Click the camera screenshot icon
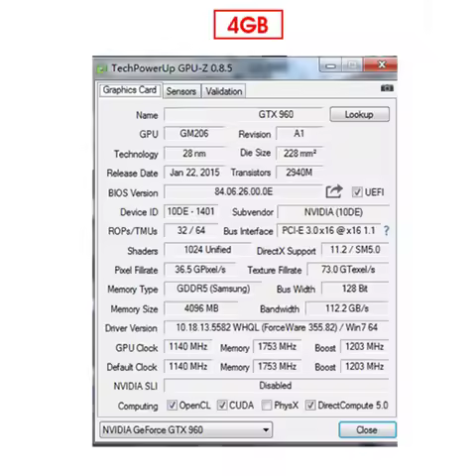Viewport: 476px width, 476px height. 387,88
